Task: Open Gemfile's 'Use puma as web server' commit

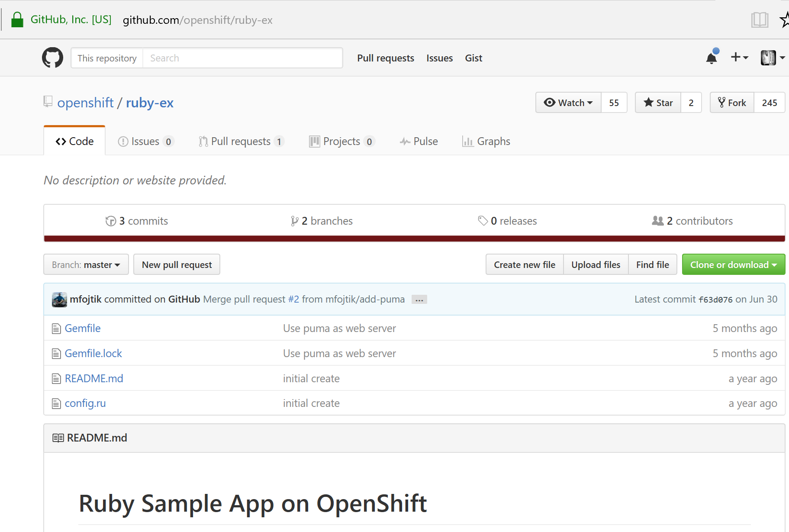Action: coord(339,329)
